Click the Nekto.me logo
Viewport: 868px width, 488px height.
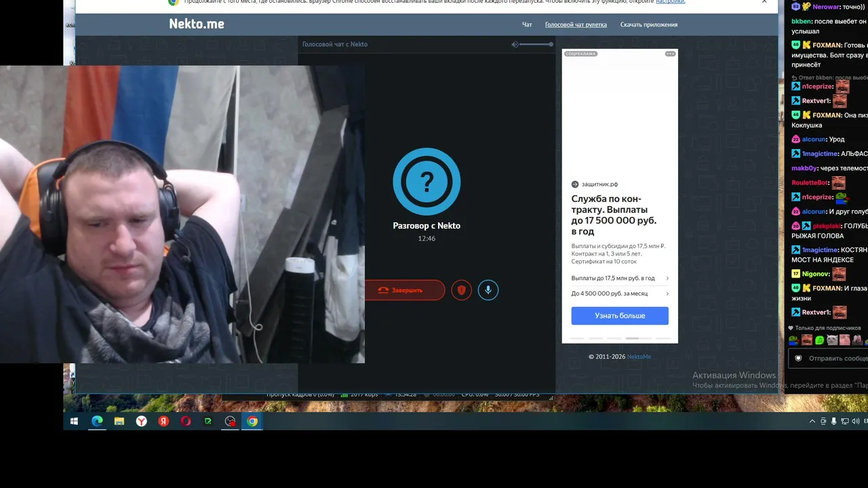tap(197, 24)
